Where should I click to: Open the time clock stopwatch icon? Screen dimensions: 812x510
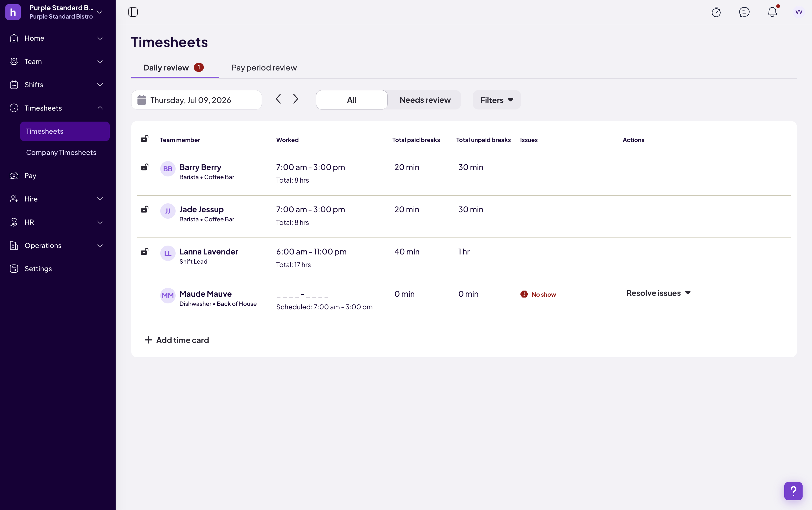716,12
